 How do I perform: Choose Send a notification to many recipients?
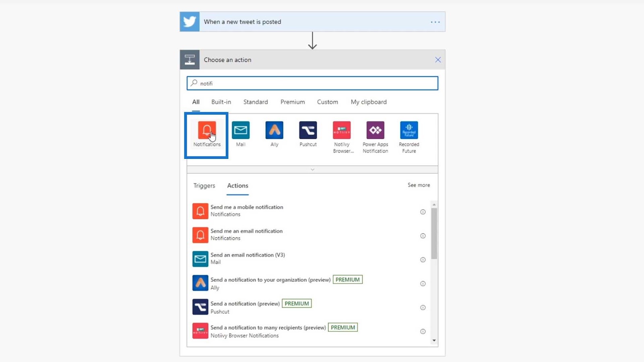(309, 331)
